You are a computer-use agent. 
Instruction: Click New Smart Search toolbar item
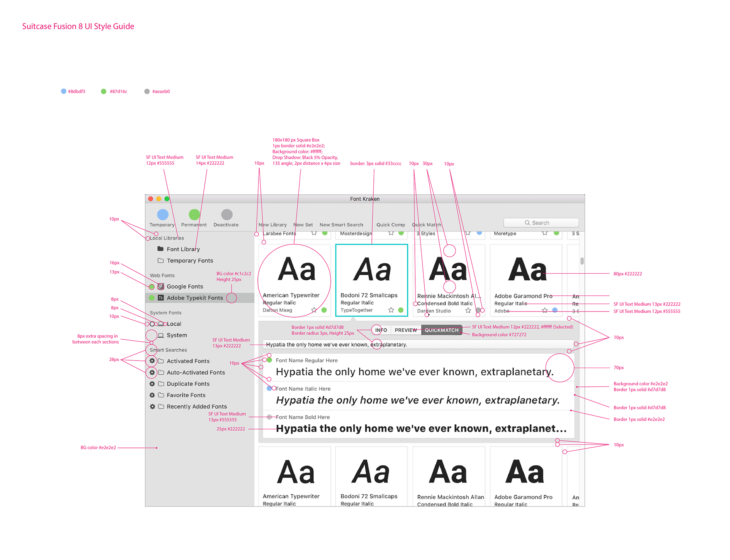coord(341,225)
